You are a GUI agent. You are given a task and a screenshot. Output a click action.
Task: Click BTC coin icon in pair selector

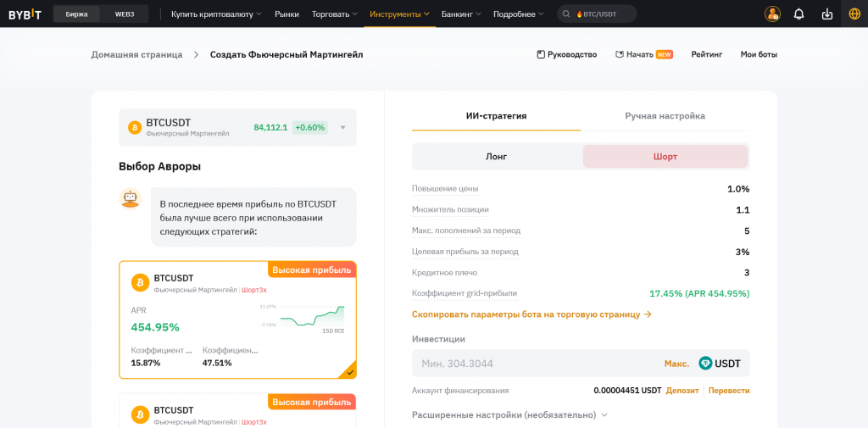(x=135, y=128)
